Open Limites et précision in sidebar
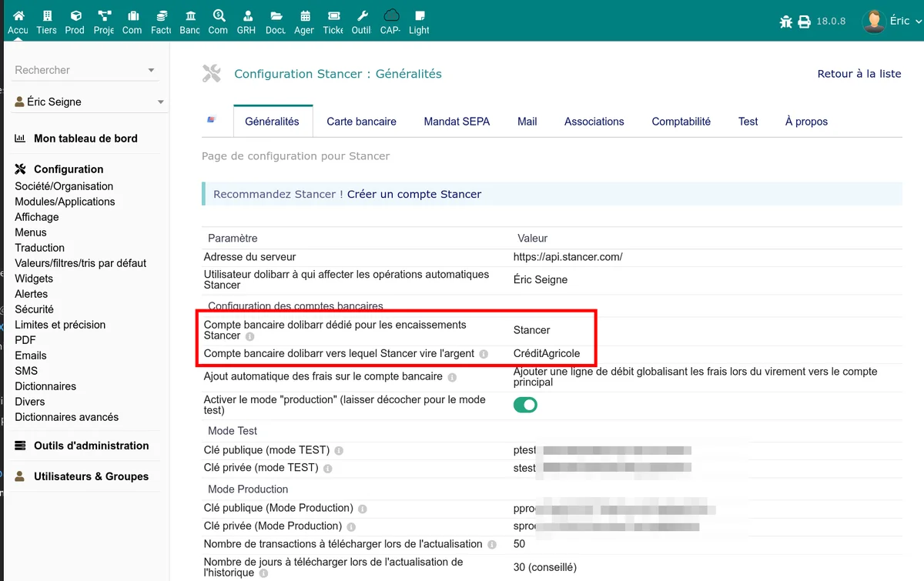Screen dimensions: 924x581 point(60,325)
